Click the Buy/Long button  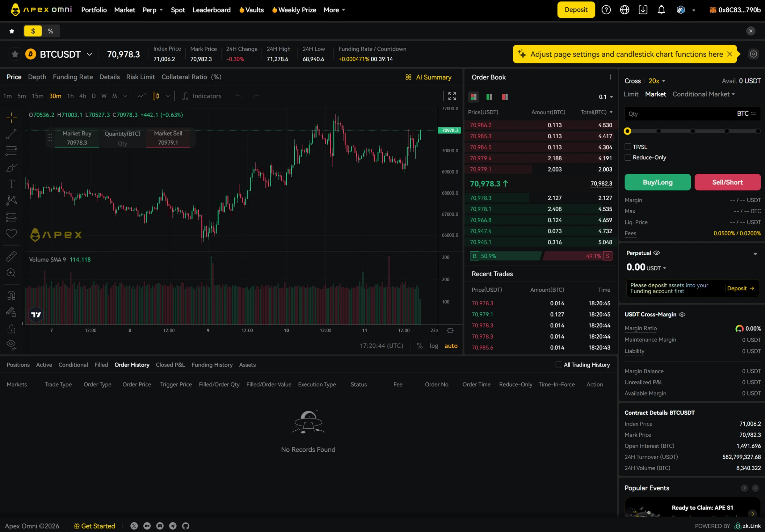[x=657, y=182]
